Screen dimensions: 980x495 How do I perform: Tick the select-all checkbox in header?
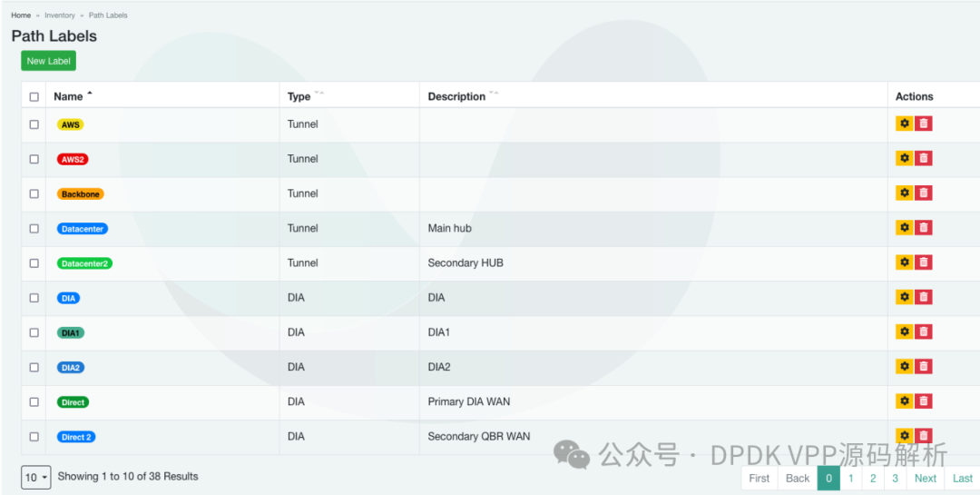click(x=34, y=97)
